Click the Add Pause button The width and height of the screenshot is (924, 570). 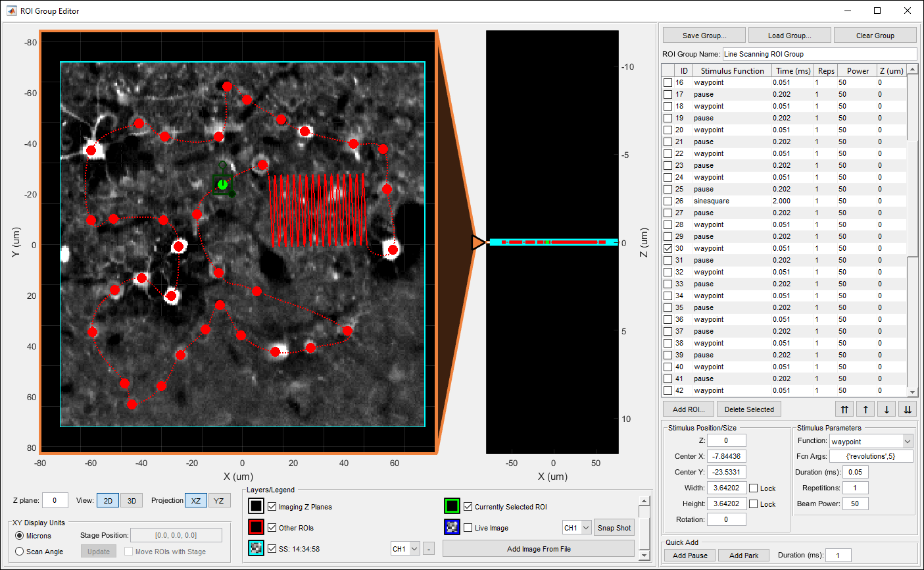coord(690,556)
